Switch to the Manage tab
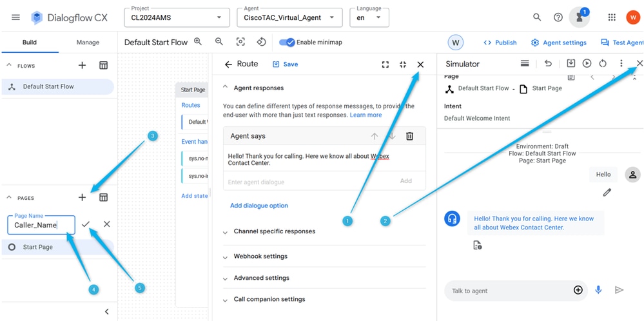644x321 pixels. [88, 43]
